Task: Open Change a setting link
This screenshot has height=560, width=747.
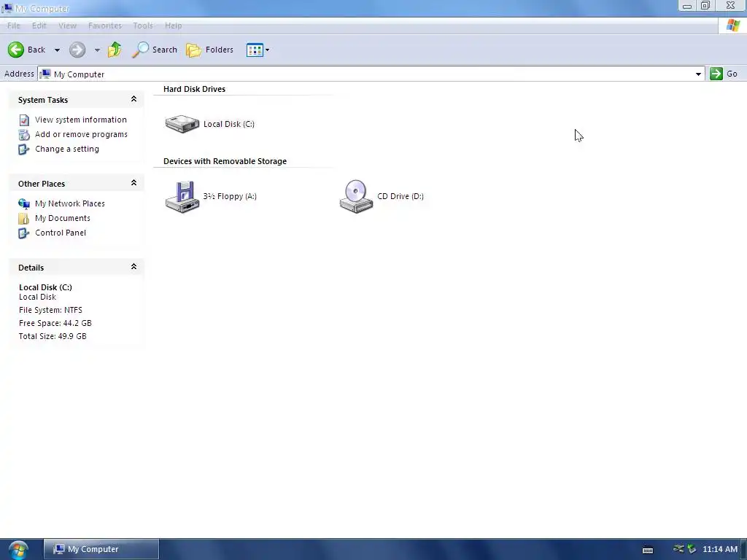Action: click(x=67, y=149)
